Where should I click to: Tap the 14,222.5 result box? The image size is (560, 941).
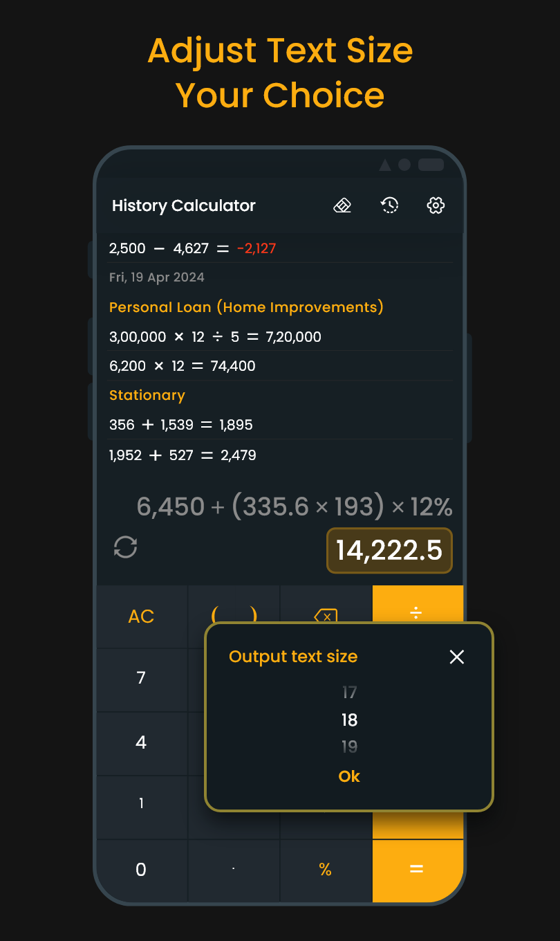click(389, 551)
